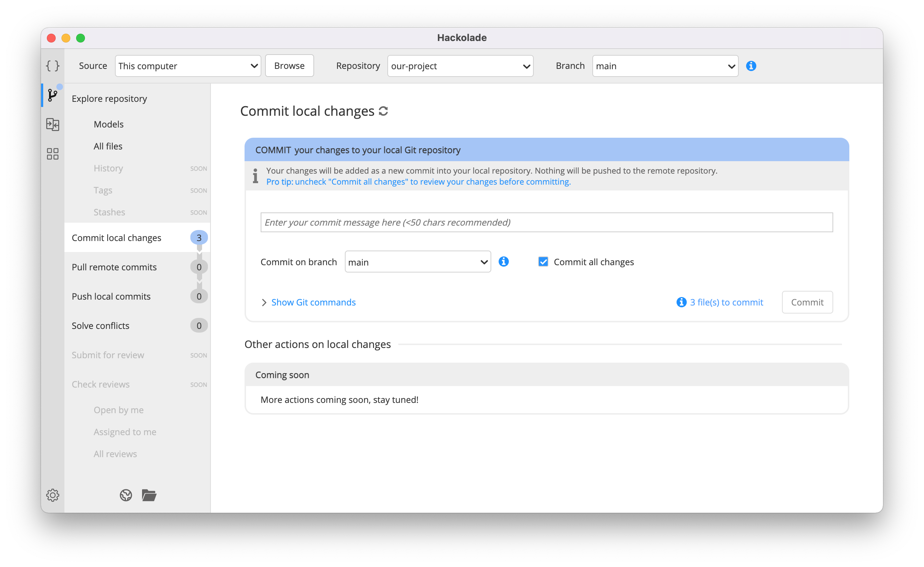Click the Commit button
The width and height of the screenshot is (924, 567).
click(806, 302)
